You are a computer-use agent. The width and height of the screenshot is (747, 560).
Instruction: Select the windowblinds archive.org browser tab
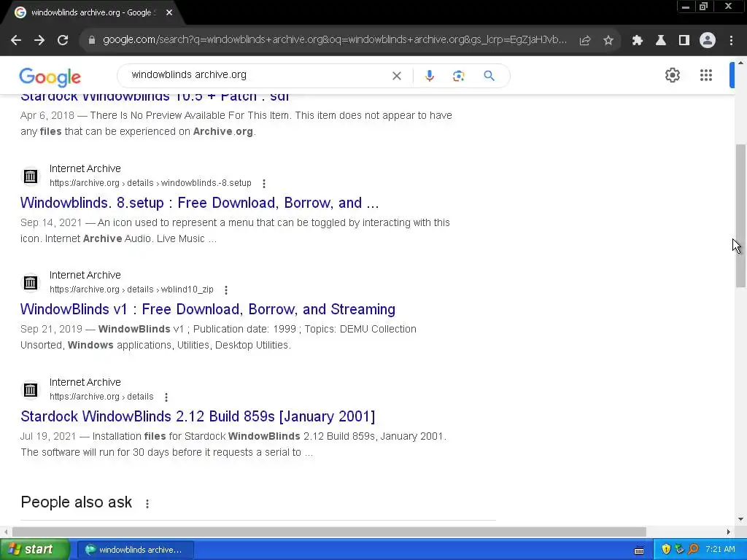(90, 12)
